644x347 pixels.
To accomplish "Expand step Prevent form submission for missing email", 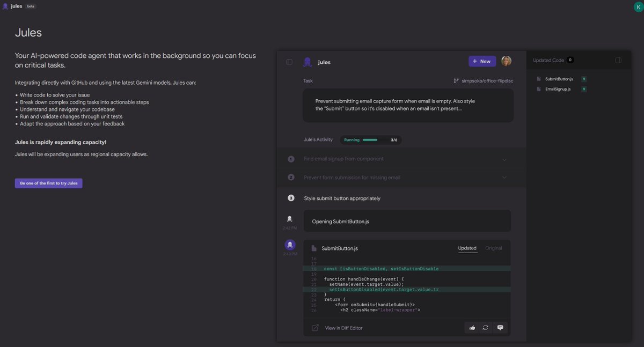I will (401, 178).
